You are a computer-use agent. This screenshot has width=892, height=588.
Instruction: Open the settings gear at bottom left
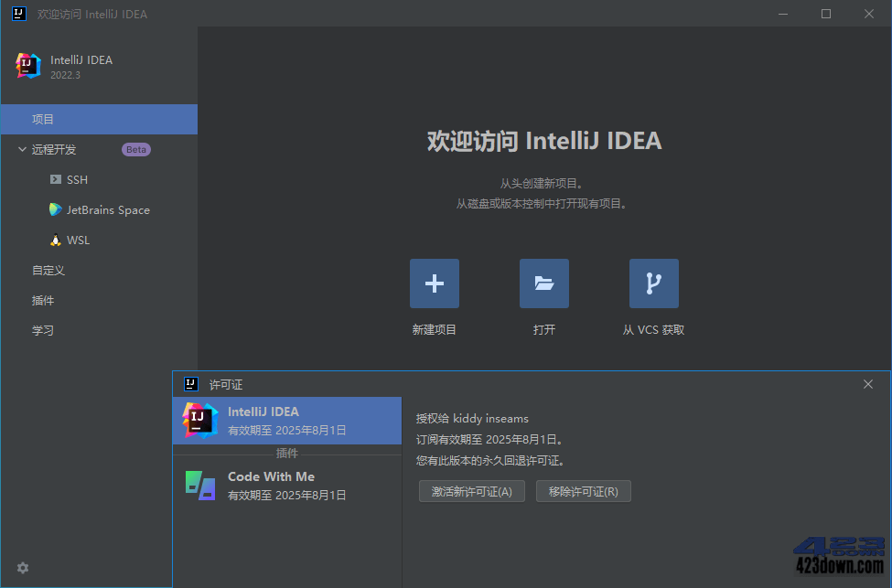[22, 568]
